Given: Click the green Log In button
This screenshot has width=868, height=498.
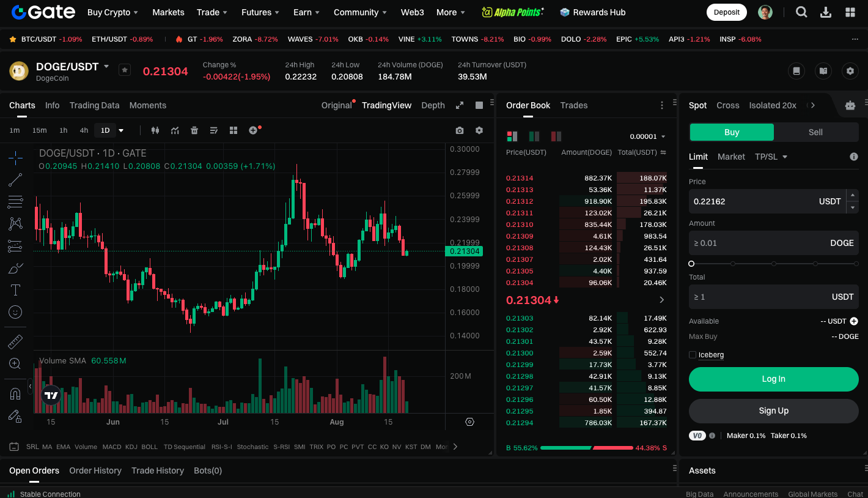Looking at the screenshot, I should tap(773, 379).
